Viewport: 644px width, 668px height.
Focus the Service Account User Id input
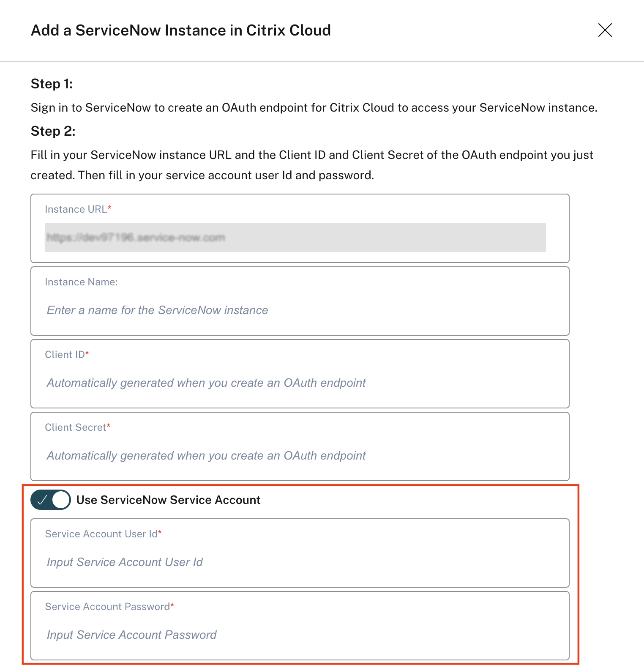tap(299, 562)
